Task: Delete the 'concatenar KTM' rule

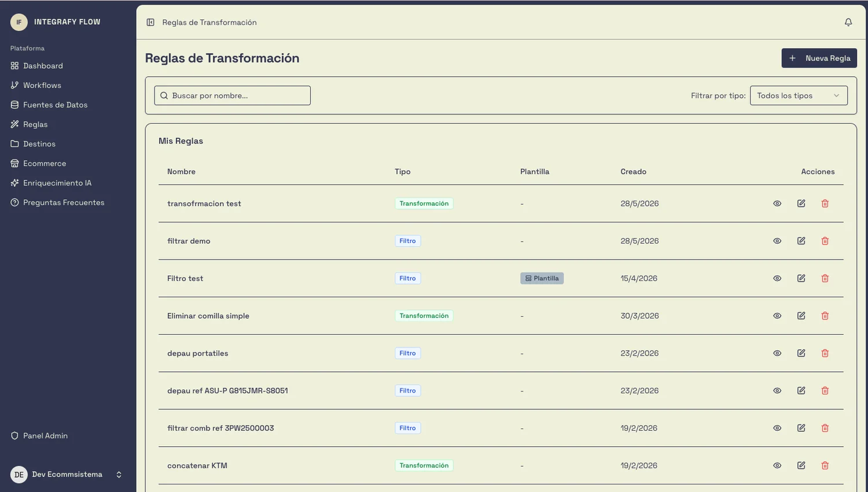Action: [x=825, y=465]
